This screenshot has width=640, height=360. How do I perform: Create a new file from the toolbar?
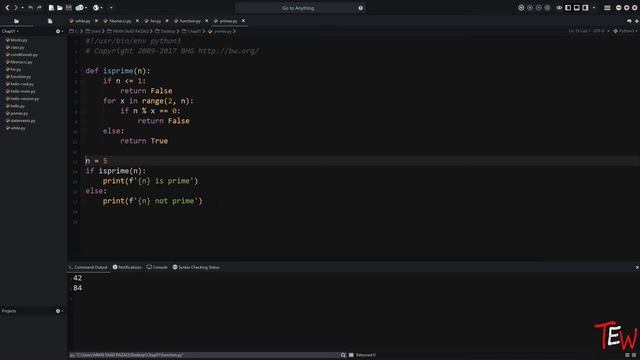[x=51, y=8]
